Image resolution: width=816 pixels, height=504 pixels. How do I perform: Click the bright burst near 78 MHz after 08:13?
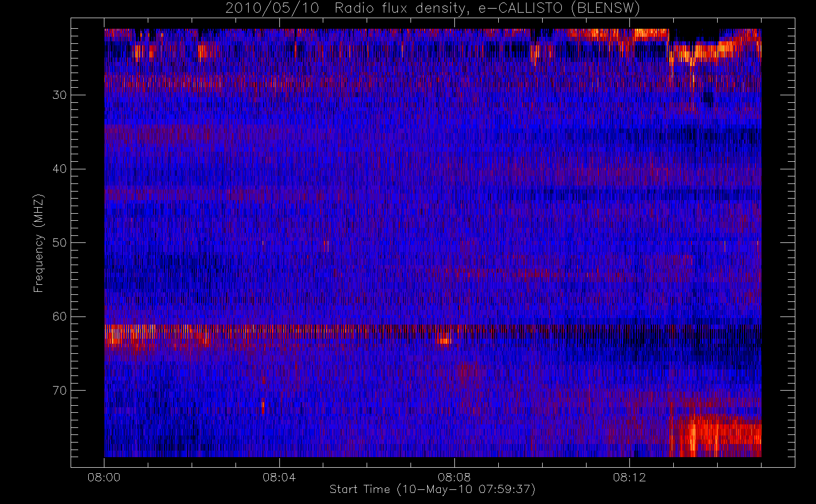(x=716, y=436)
